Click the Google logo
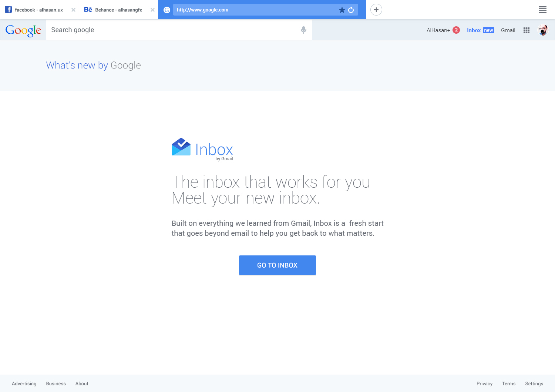 click(x=23, y=30)
